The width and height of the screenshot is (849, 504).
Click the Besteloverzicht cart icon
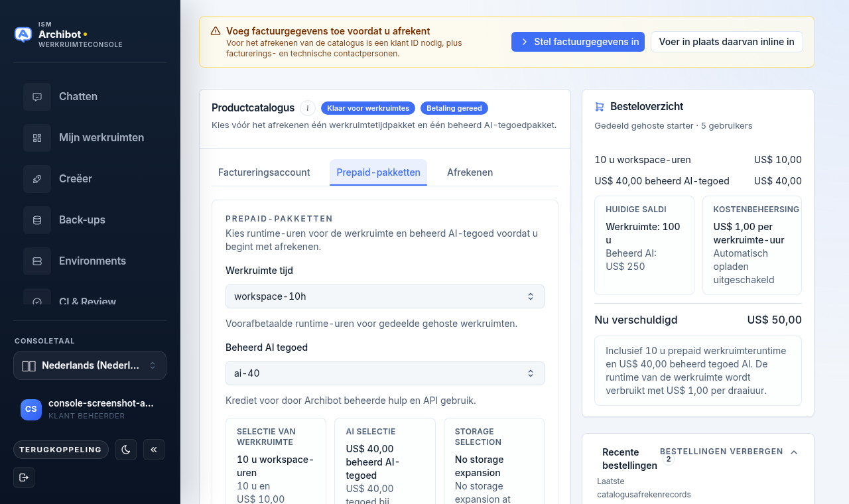(x=600, y=107)
